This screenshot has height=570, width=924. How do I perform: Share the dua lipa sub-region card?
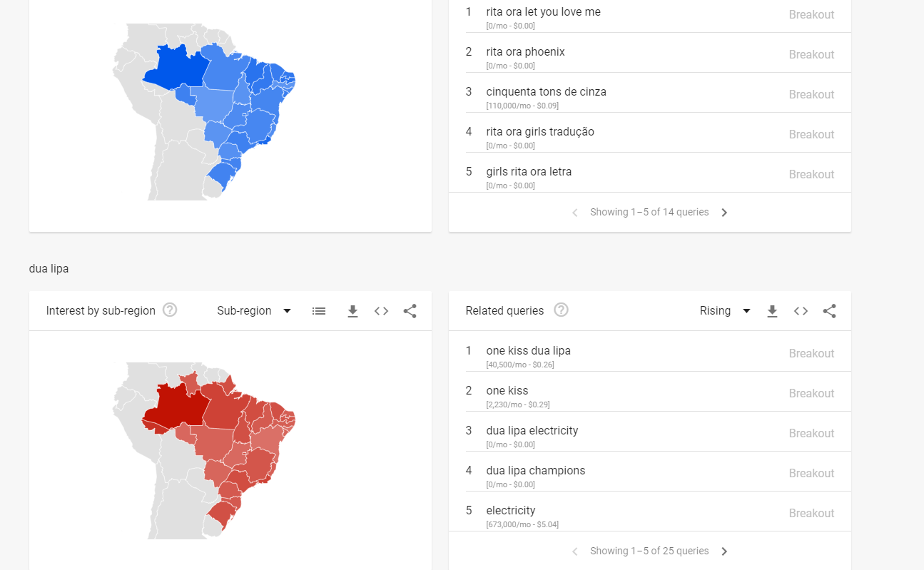point(410,311)
